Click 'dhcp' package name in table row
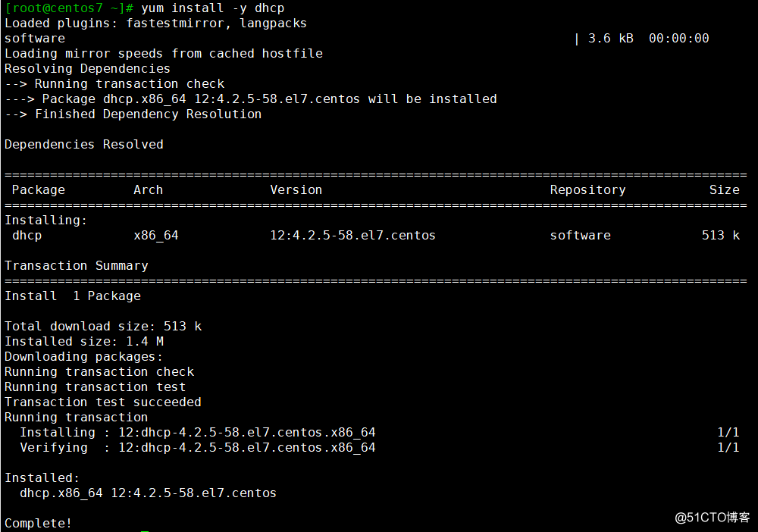 click(27, 236)
